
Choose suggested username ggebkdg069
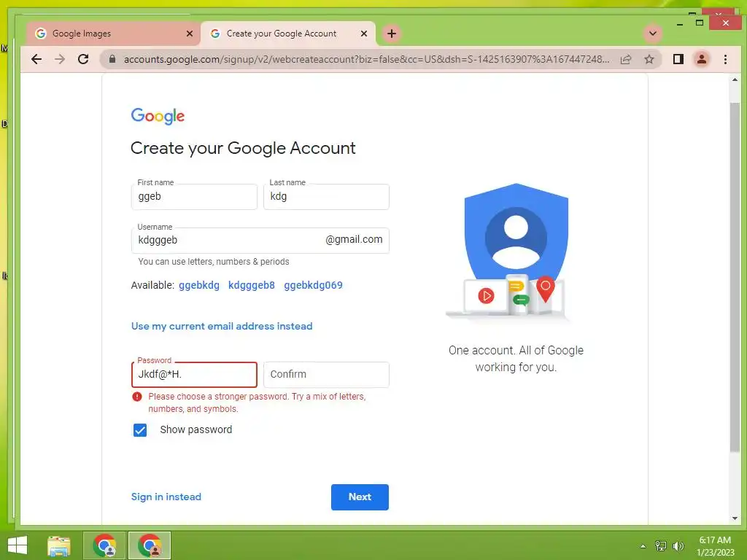pyautogui.click(x=313, y=285)
